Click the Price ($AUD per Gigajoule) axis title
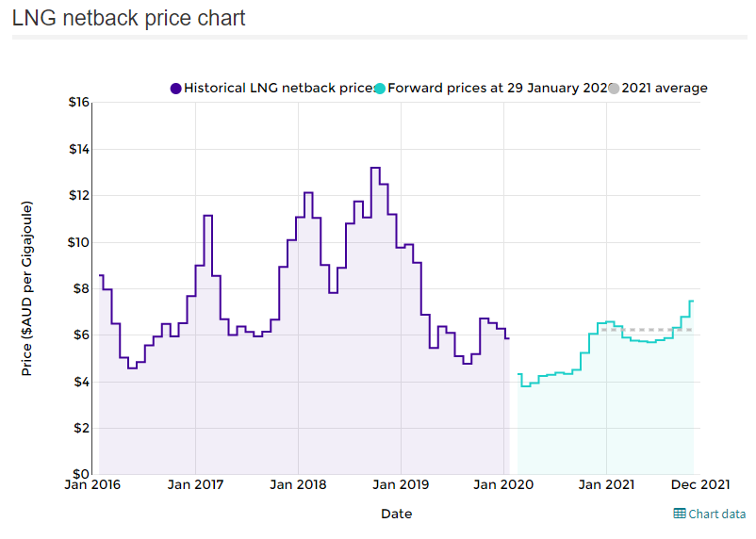Screen dimensions: 756x539 tap(27, 288)
